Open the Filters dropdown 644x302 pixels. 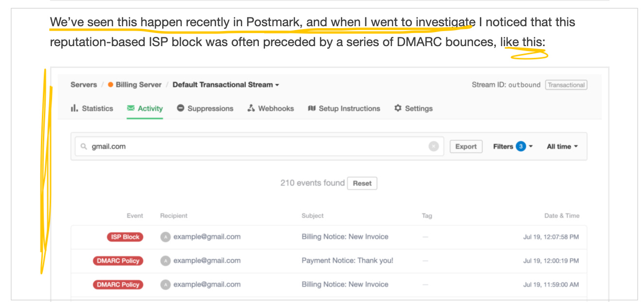coord(513,146)
